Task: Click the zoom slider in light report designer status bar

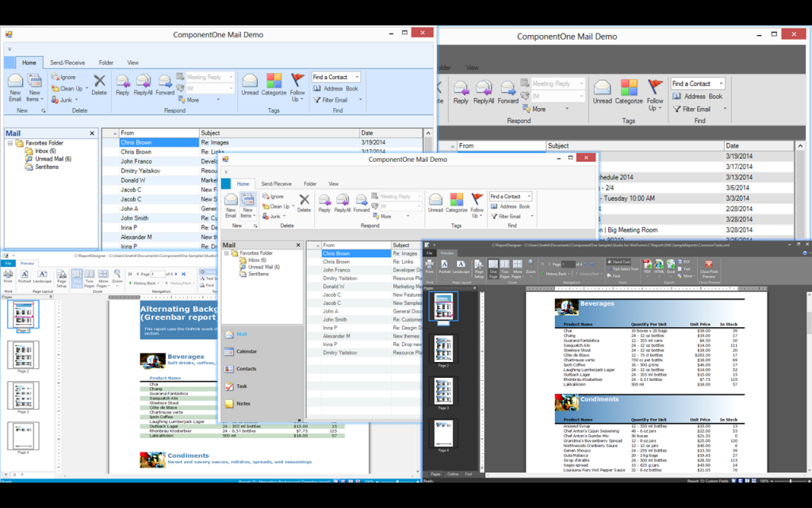Action: tap(396, 482)
